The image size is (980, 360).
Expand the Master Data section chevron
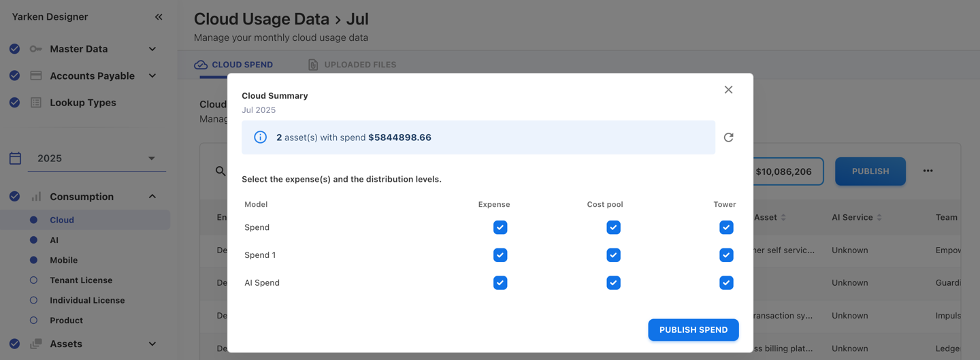[152, 49]
